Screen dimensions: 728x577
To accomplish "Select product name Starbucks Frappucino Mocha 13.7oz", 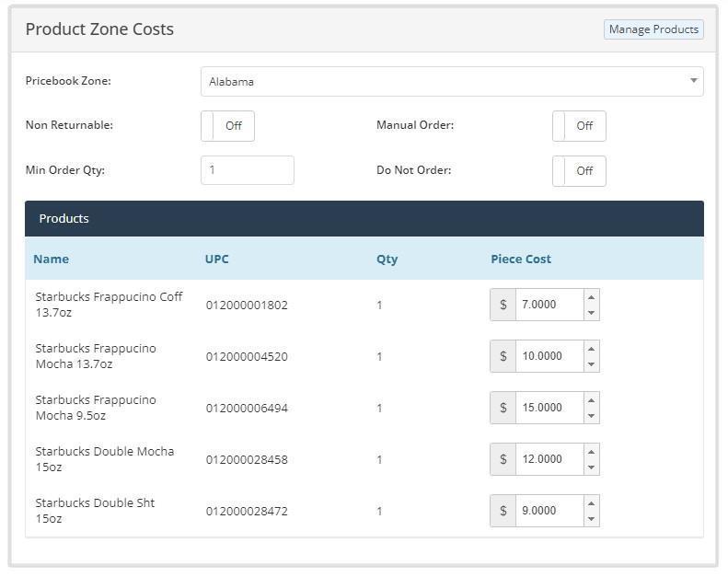I will tap(96, 356).
